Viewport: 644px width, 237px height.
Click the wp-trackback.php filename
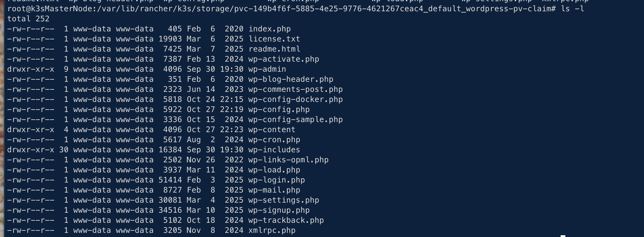click(x=286, y=220)
